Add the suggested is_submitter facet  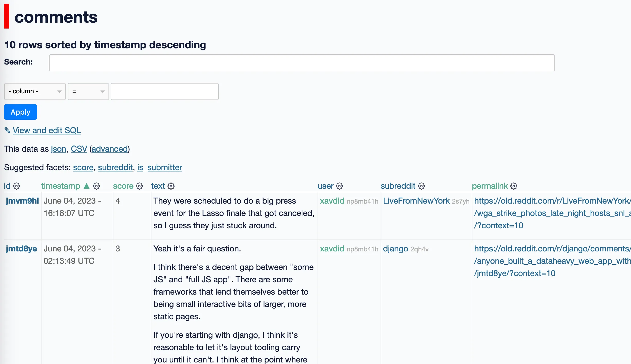click(x=159, y=168)
